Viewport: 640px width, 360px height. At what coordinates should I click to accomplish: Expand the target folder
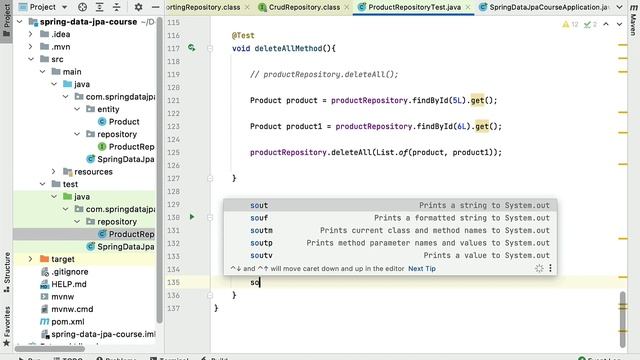coord(31,259)
